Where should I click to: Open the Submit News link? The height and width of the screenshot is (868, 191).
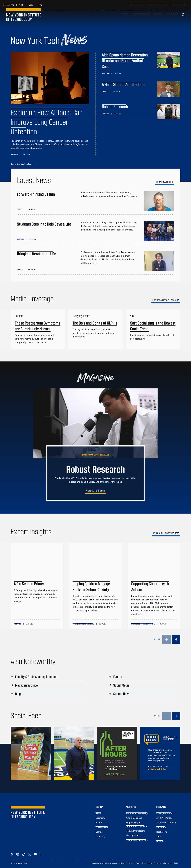coord(122,694)
